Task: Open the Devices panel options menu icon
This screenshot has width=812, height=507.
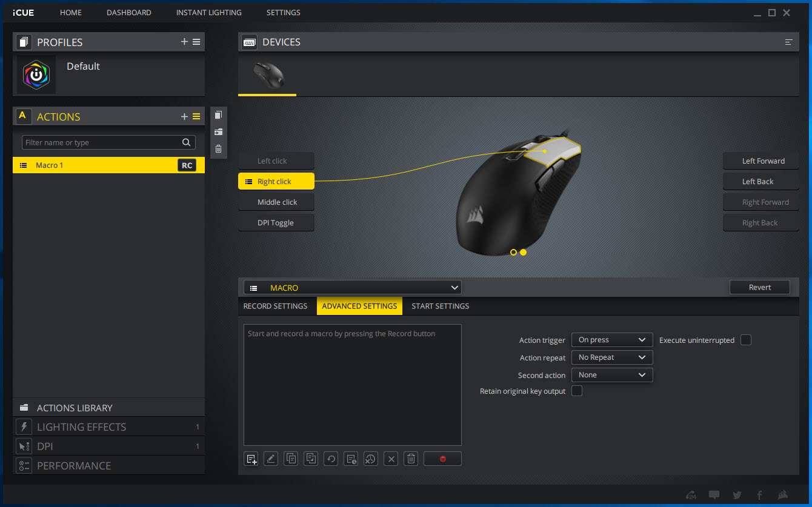Action: click(x=788, y=42)
